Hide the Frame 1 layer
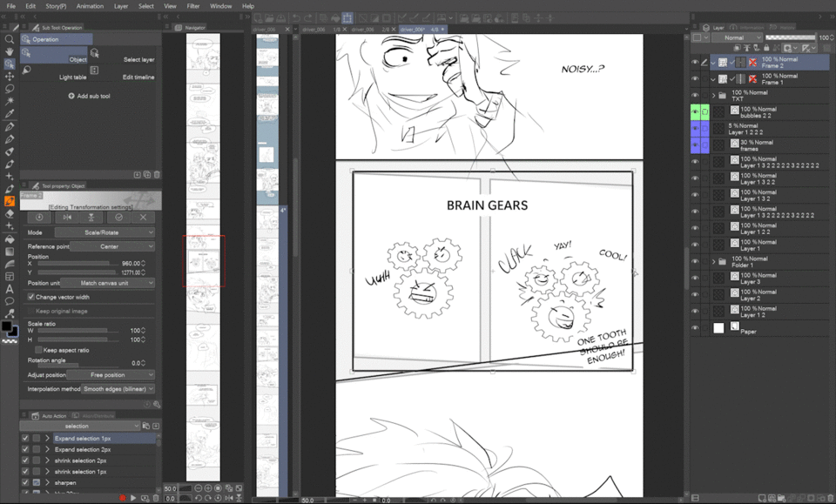836x504 pixels. [695, 79]
